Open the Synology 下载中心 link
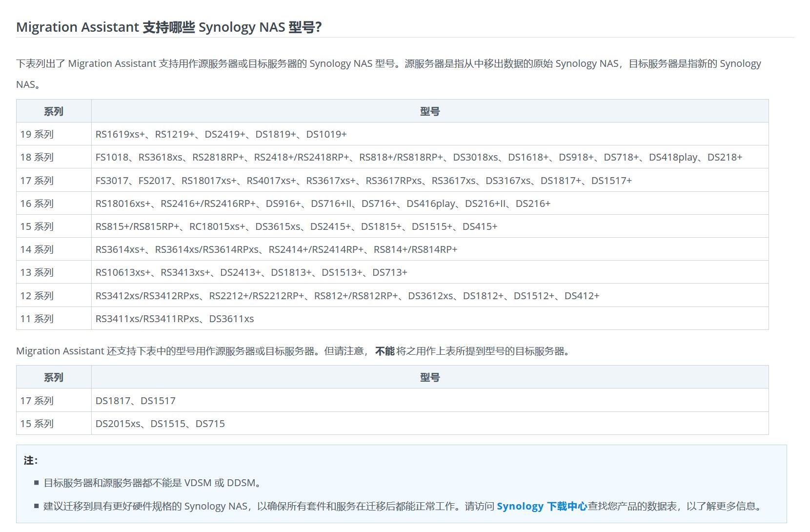The height and width of the screenshot is (532, 810). tap(542, 506)
